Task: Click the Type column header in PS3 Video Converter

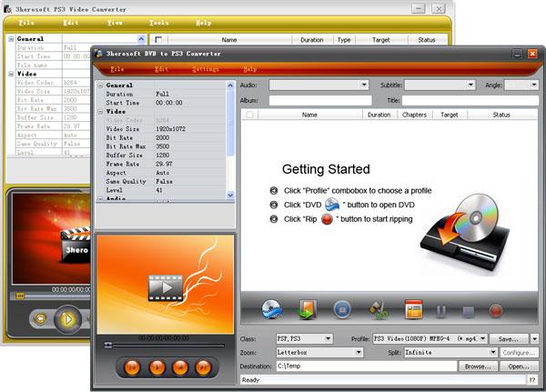Action: tap(344, 40)
